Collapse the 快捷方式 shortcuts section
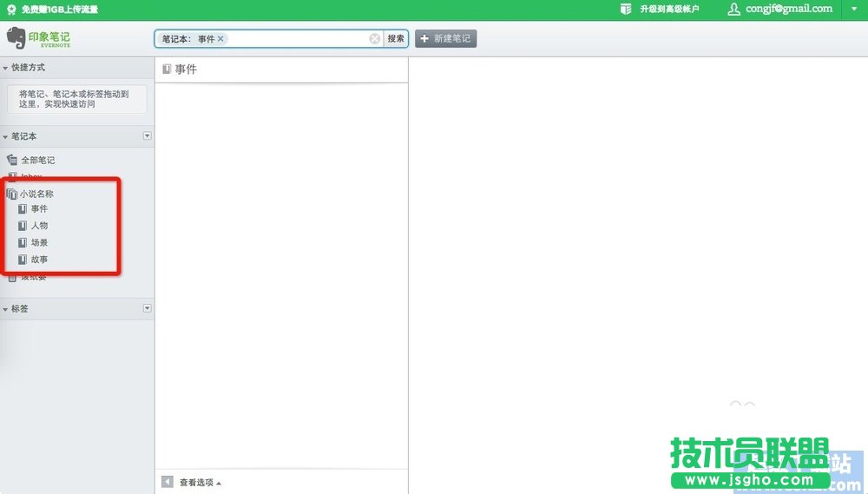Screen dimensions: 868x494 click(5, 68)
